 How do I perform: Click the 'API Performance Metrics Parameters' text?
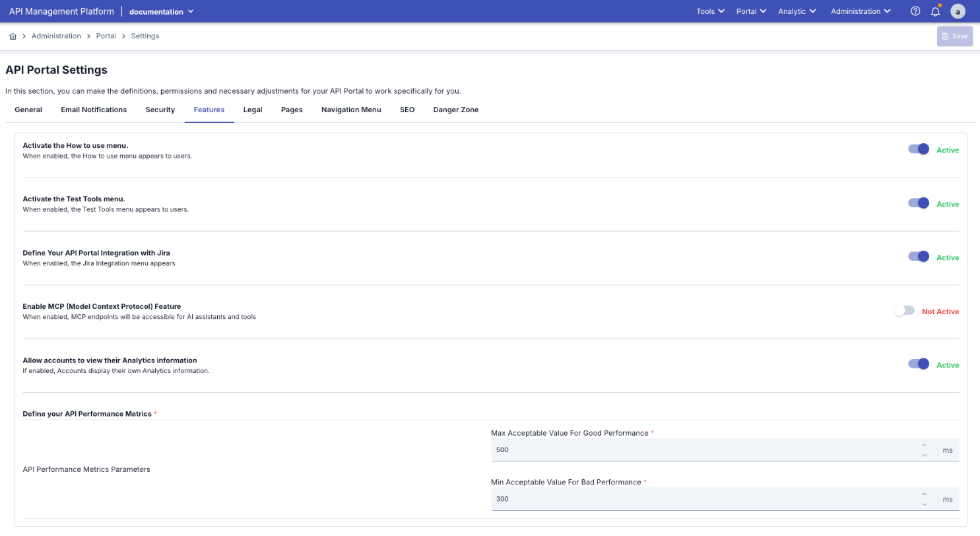tap(86, 469)
